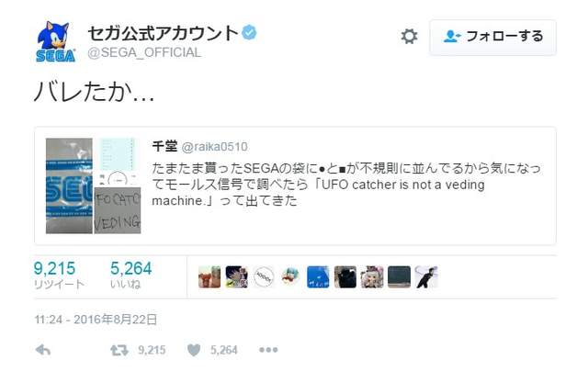Open the quoted tweet text body
The height and width of the screenshot is (382, 588).
point(346,185)
